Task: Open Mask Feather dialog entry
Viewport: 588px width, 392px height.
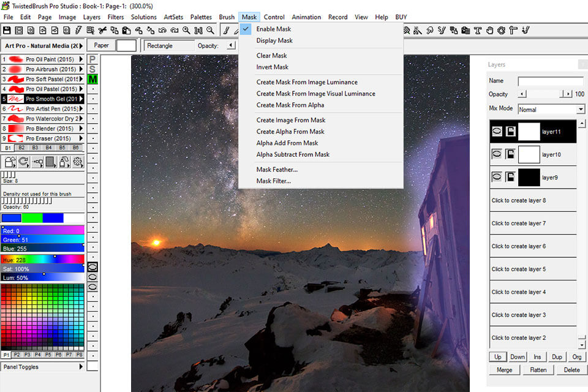Action: click(x=277, y=170)
